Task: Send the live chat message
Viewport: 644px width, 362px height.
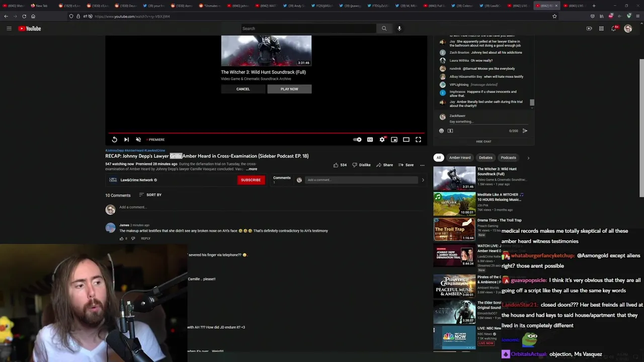Action: [x=525, y=131]
